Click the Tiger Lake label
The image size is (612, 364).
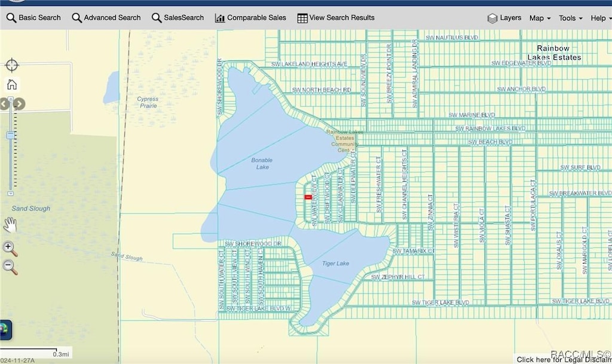pyautogui.click(x=336, y=264)
